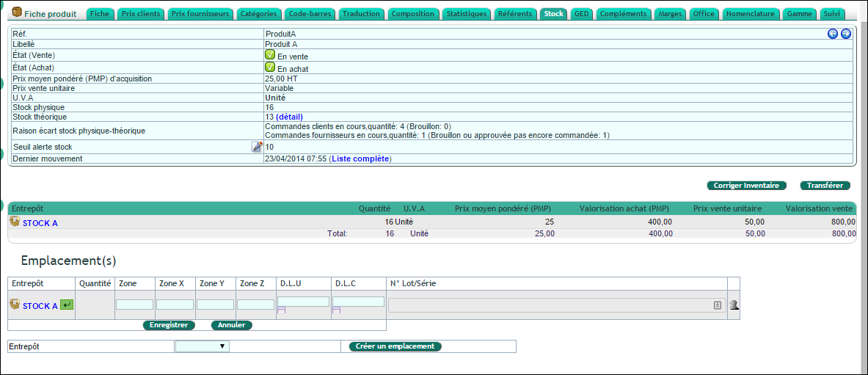Click the N° Lot/Série input field
This screenshot has height=375, width=868.
pyautogui.click(x=557, y=305)
